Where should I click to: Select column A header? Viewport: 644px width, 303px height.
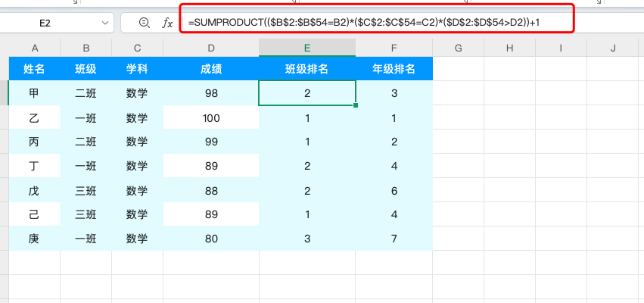point(35,48)
